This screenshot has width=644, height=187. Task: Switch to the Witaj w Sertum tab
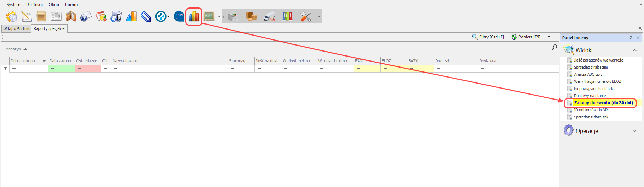[x=16, y=29]
